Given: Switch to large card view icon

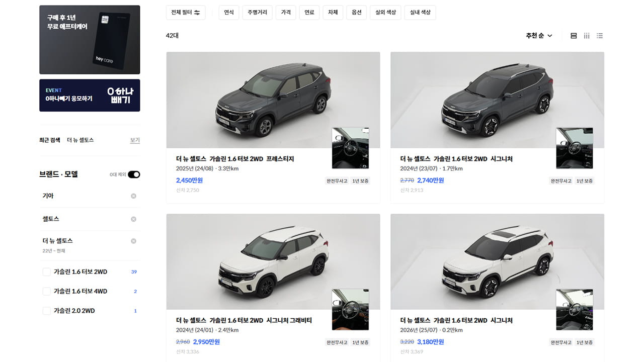Looking at the screenshot, I should click(x=574, y=36).
